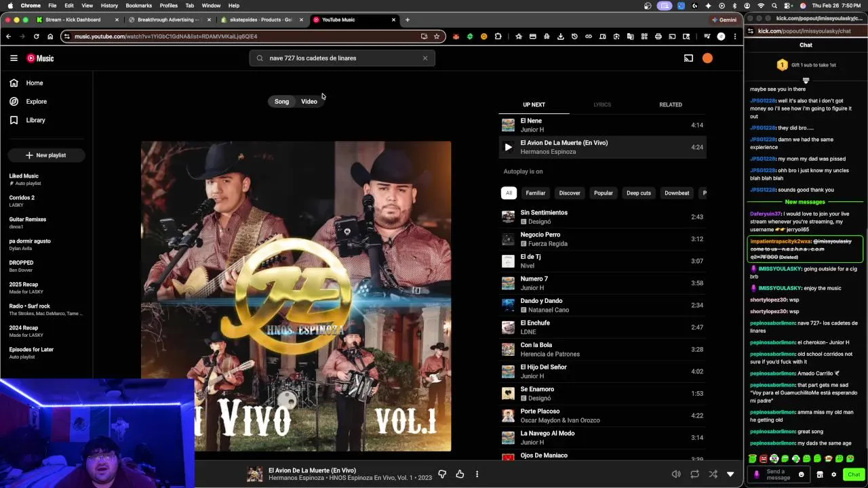The width and height of the screenshot is (868, 488).
Task: Click the green Chat send button
Action: click(854, 474)
